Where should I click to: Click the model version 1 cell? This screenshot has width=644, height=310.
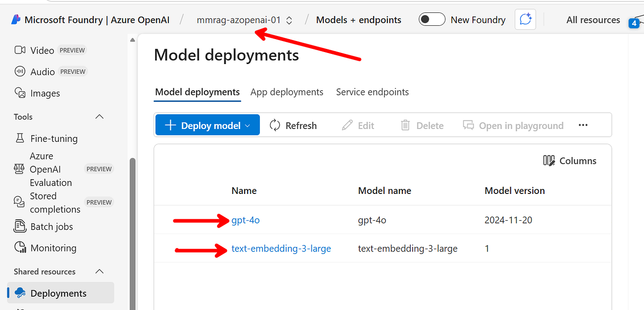pos(487,249)
